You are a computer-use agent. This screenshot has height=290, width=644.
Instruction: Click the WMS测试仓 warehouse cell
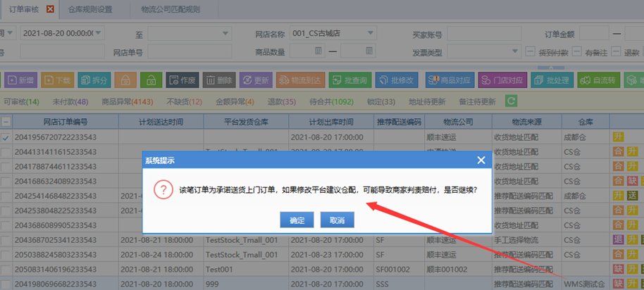tap(584, 284)
